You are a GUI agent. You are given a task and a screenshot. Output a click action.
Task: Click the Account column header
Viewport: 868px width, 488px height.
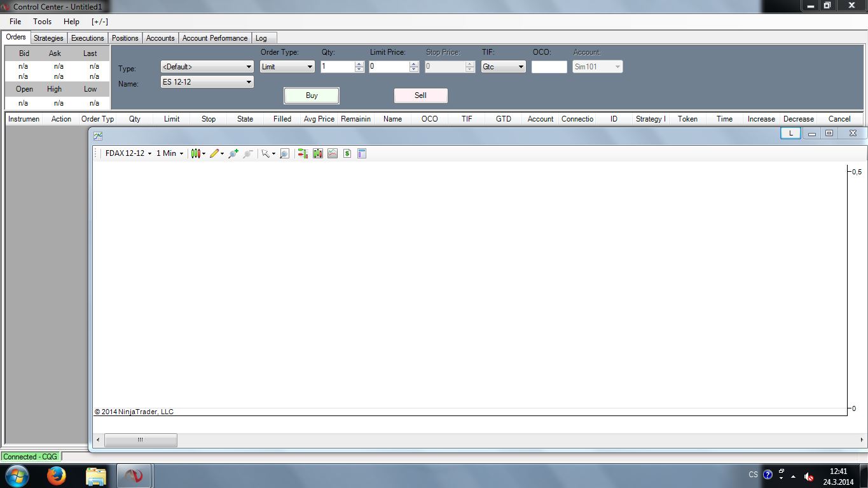coord(541,119)
